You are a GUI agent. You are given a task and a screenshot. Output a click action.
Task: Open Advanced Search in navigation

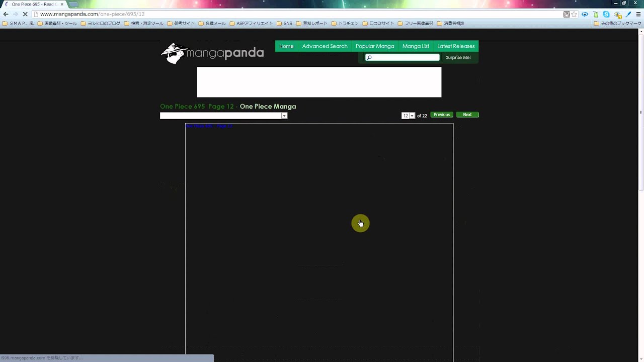pyautogui.click(x=325, y=46)
